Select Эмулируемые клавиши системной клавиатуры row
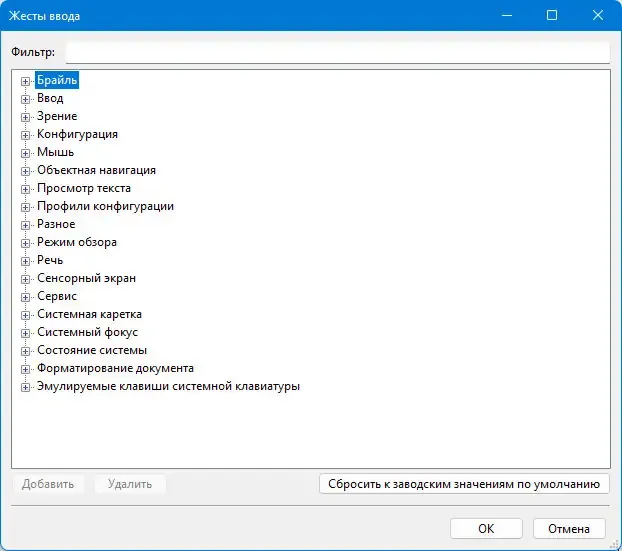 pos(168,386)
